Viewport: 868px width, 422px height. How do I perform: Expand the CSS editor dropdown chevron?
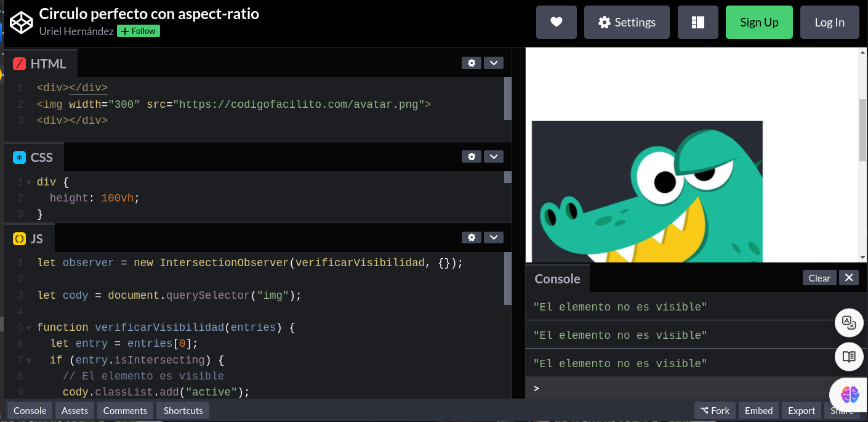coord(494,156)
